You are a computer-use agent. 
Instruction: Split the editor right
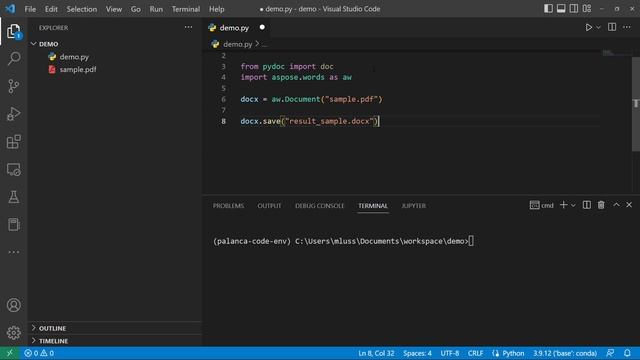[612, 27]
